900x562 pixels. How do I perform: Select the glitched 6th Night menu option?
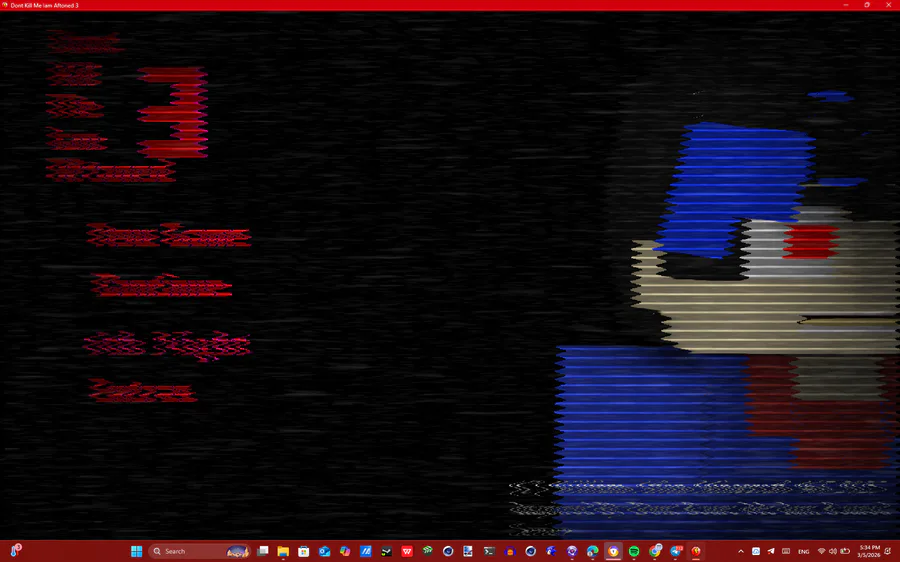(x=166, y=345)
